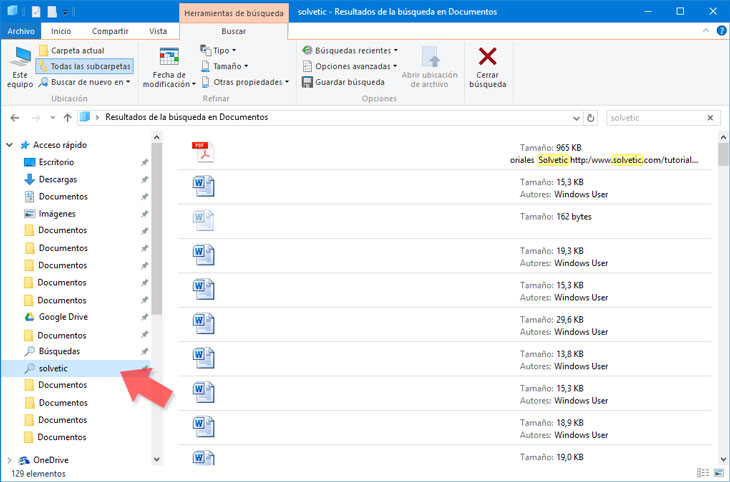The width and height of the screenshot is (730, 482).
Task: Switch to the Vista ribbon tab
Action: [158, 31]
